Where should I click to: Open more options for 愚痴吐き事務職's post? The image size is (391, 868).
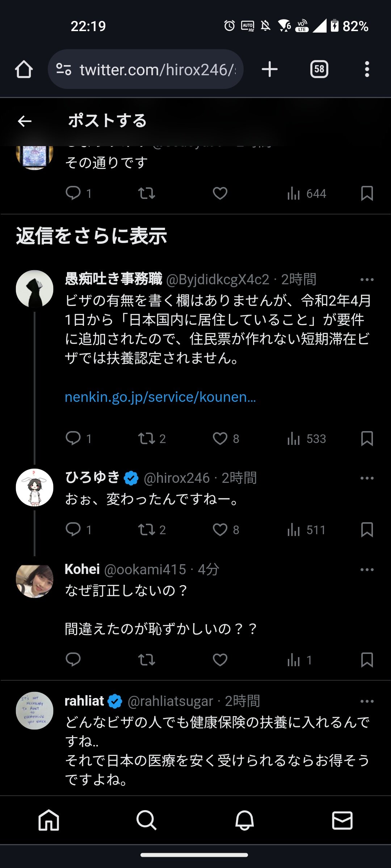tap(367, 280)
